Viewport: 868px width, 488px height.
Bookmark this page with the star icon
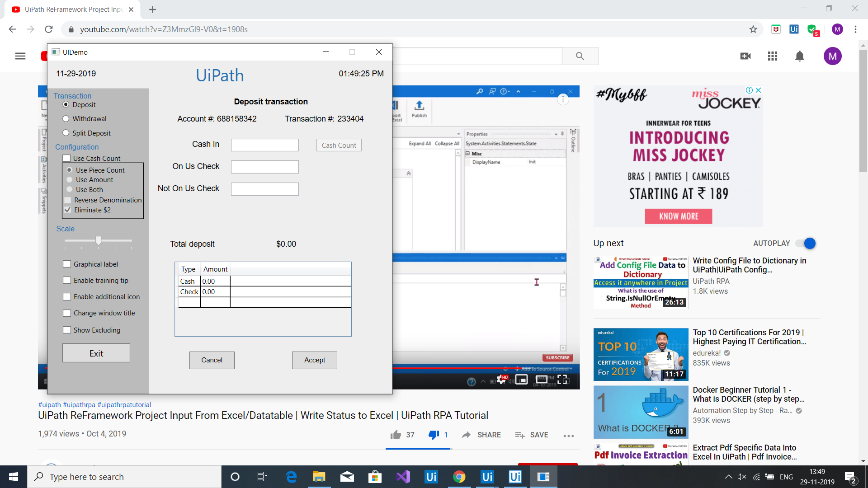pos(753,29)
